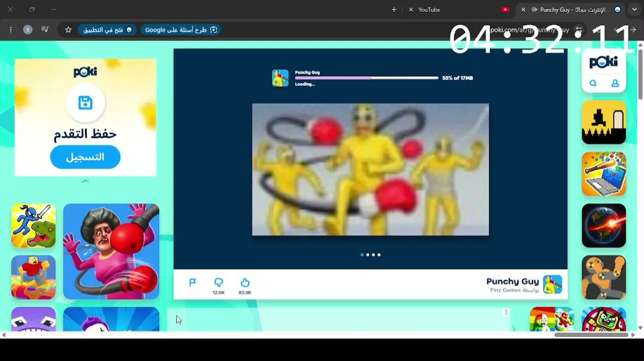Close the Punchy Guy tab
Screen dimensions: 644x361
pyautogui.click(x=523, y=10)
